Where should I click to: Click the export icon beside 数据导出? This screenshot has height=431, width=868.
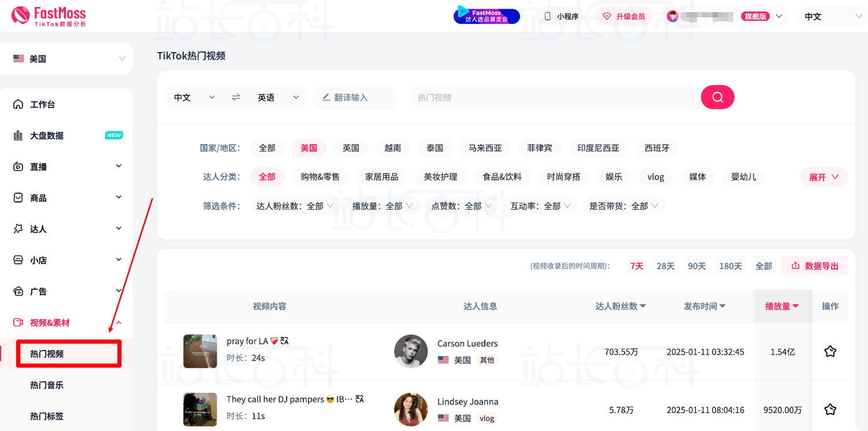[x=795, y=266]
